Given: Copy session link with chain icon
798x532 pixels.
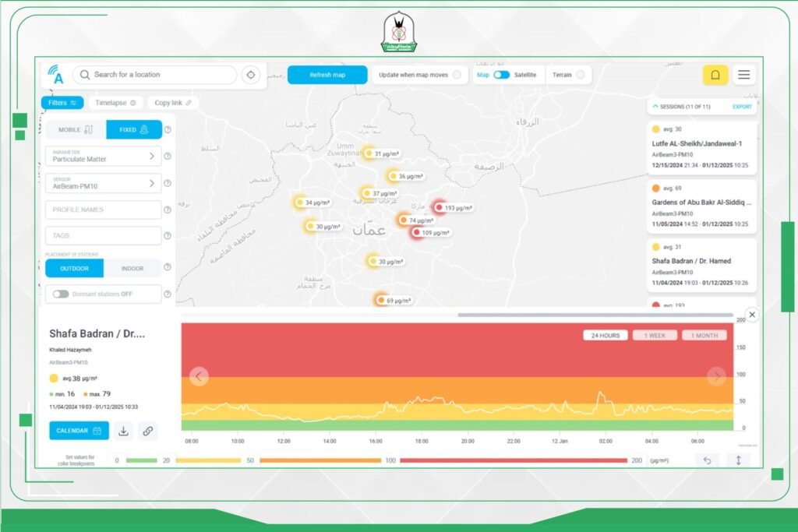Looking at the screenshot, I should (x=147, y=431).
